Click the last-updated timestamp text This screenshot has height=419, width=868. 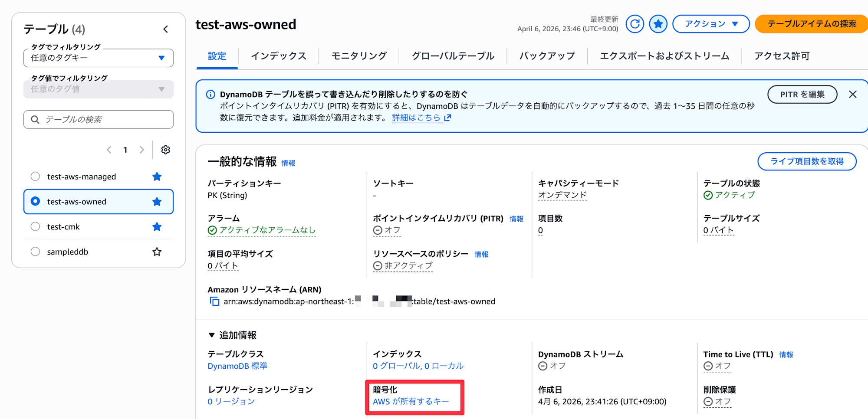click(x=568, y=29)
